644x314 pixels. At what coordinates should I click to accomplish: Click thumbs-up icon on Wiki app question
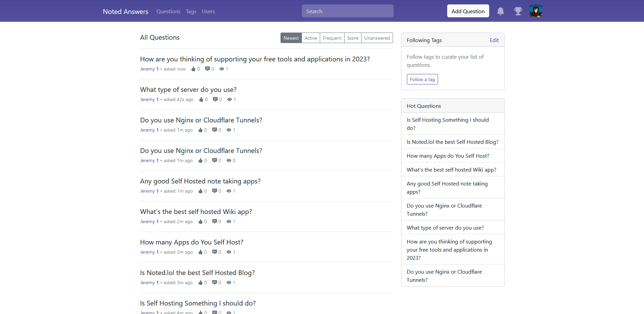[x=201, y=221]
